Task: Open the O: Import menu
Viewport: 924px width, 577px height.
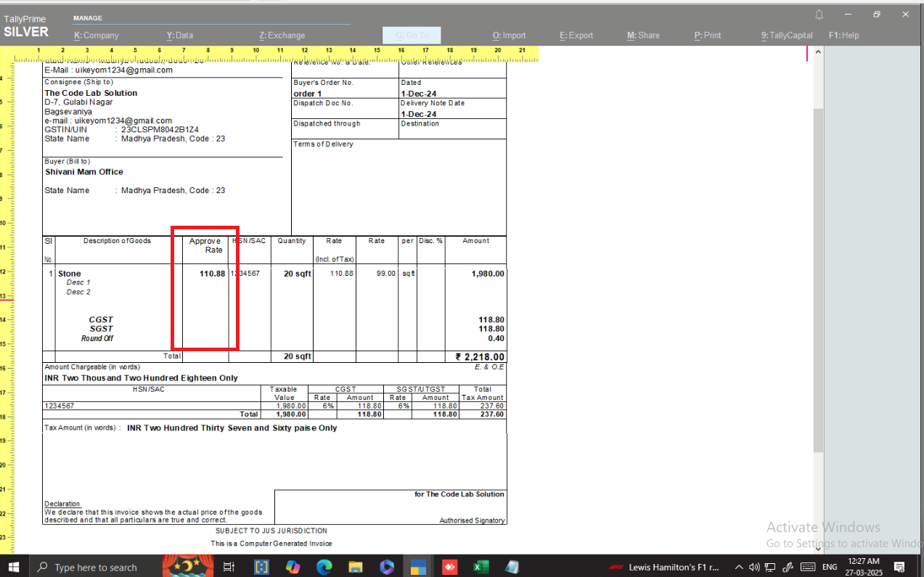Action: [x=509, y=35]
